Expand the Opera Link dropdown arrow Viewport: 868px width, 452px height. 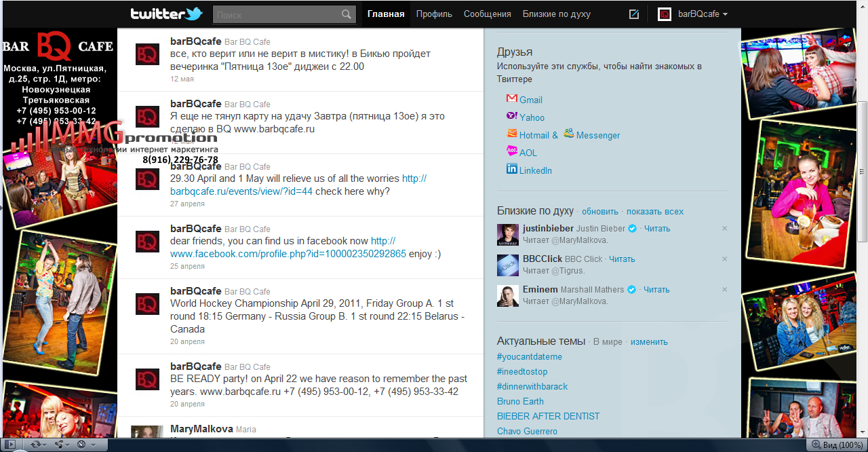click(44, 445)
